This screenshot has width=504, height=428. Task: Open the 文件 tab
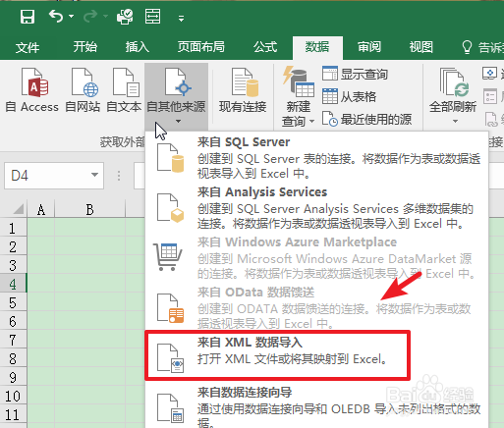28,48
